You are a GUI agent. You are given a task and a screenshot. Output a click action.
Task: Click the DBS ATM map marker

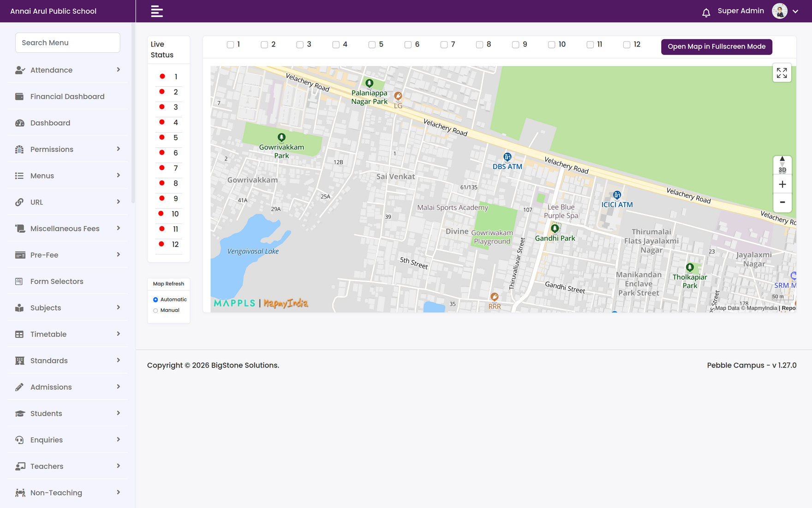point(507,157)
